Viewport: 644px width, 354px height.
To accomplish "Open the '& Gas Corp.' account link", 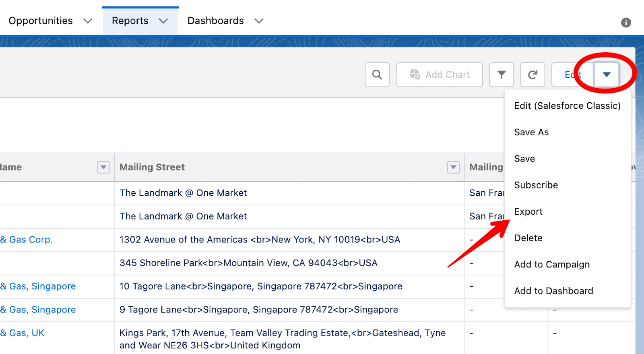I will (26, 240).
